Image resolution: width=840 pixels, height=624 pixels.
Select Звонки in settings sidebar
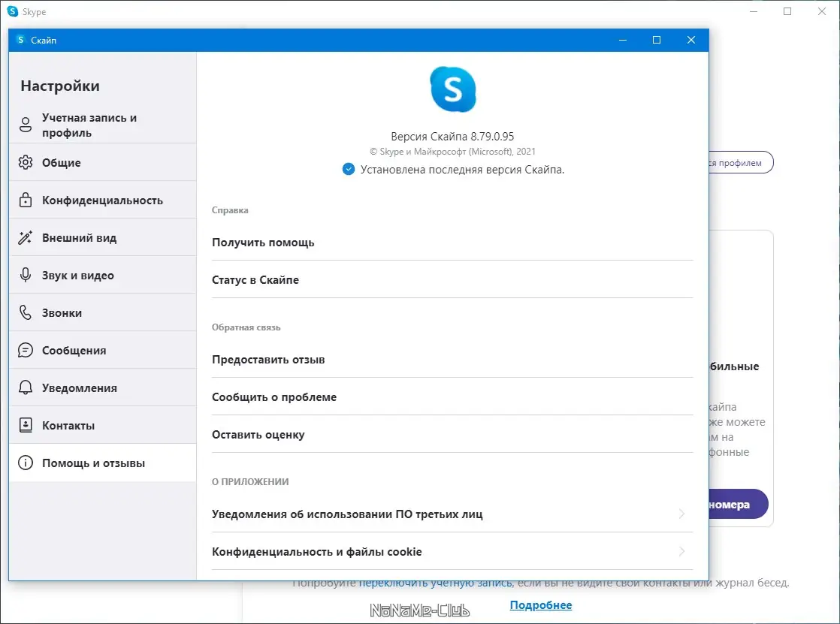pyautogui.click(x=103, y=312)
